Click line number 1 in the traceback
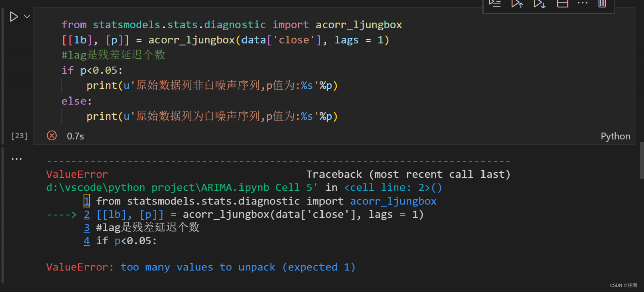This screenshot has width=644, height=292. [x=86, y=201]
